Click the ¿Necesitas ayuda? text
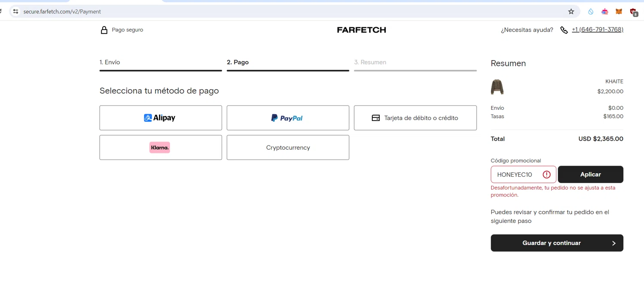 pyautogui.click(x=527, y=30)
